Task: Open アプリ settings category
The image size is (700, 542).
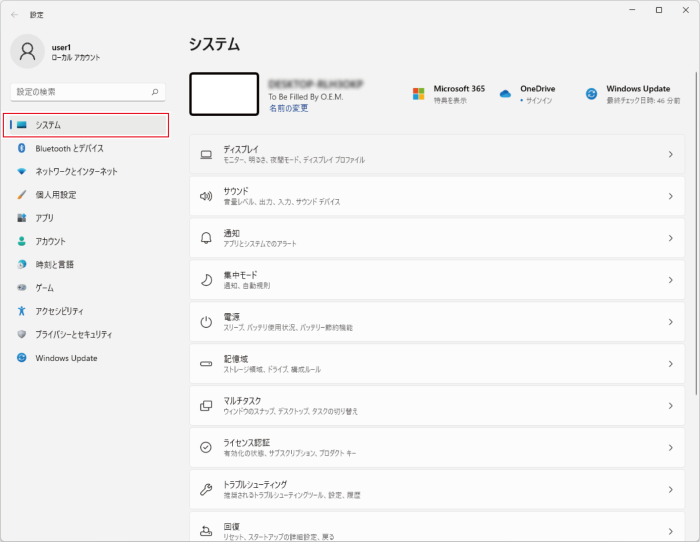Action: (x=86, y=218)
